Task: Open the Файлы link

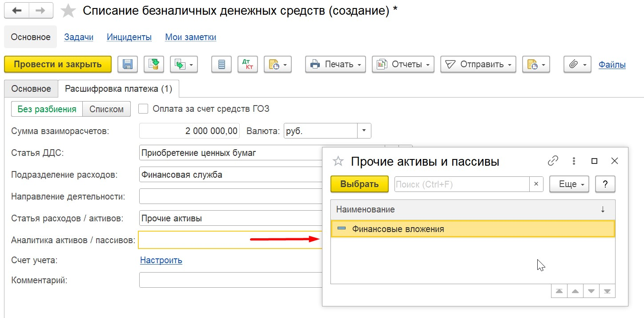Action: coord(612,65)
